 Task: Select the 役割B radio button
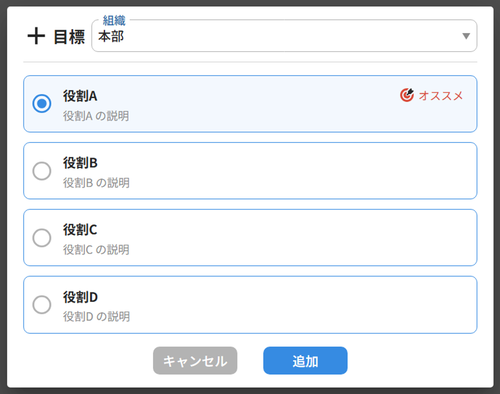pos(42,171)
